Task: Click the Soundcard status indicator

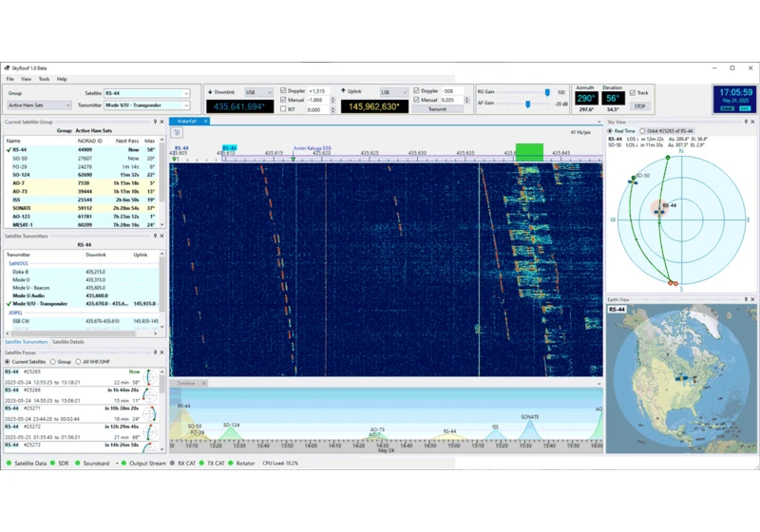Action: point(78,464)
